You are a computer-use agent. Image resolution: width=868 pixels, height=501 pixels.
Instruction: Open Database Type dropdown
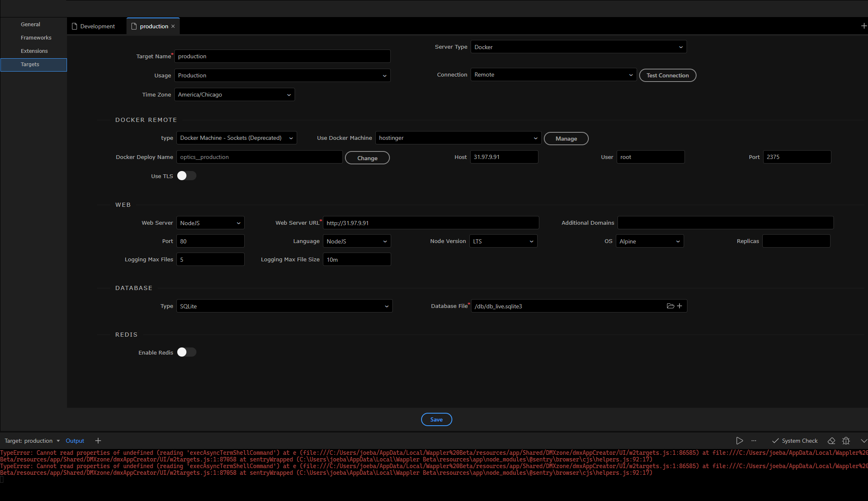[284, 306]
